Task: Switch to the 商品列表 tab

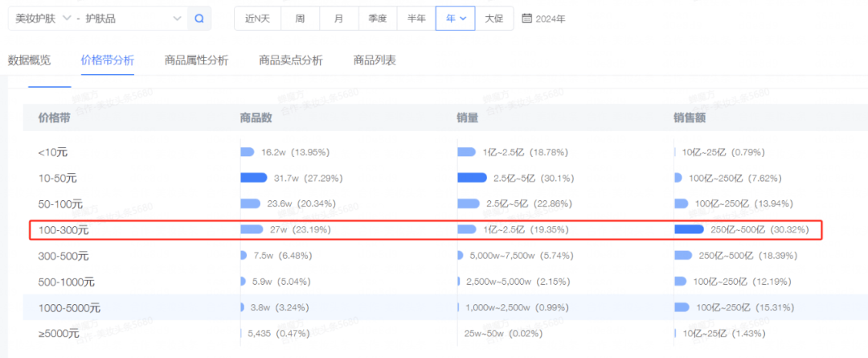Action: coord(375,60)
